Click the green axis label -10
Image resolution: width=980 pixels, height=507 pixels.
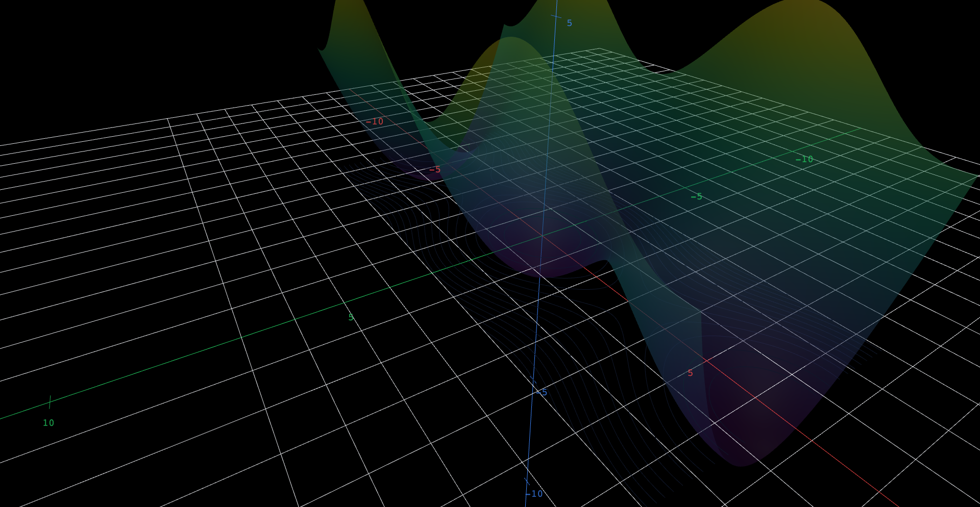[804, 159]
